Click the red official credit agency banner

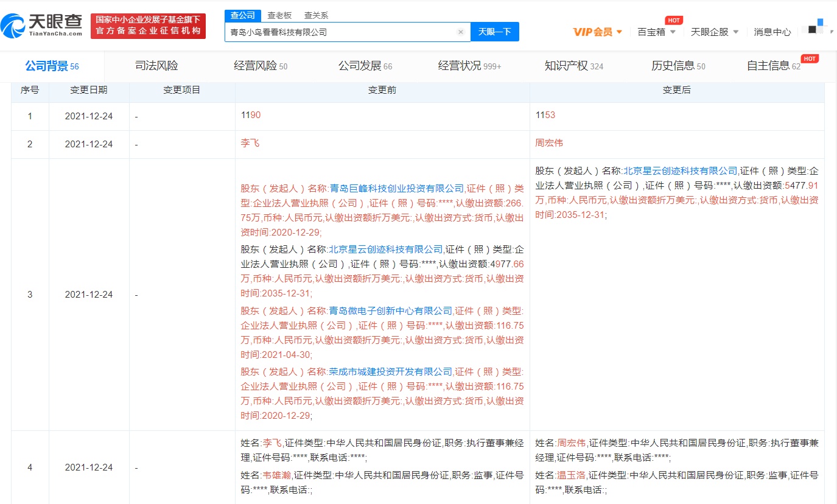point(148,26)
